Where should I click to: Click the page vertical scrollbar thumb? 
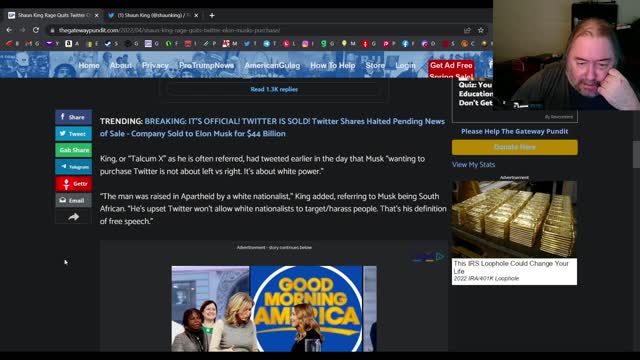point(636,154)
